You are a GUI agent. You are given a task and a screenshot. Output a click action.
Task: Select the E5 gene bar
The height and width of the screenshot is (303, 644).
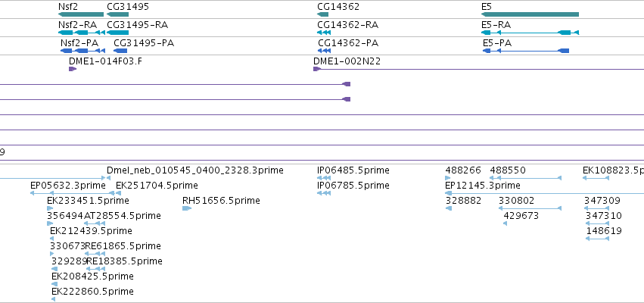[x=530, y=14]
